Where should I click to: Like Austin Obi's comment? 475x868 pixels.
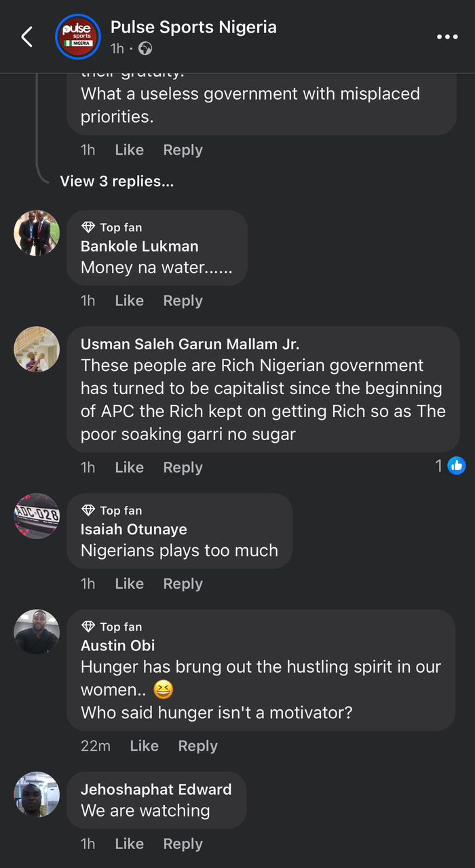(x=144, y=746)
